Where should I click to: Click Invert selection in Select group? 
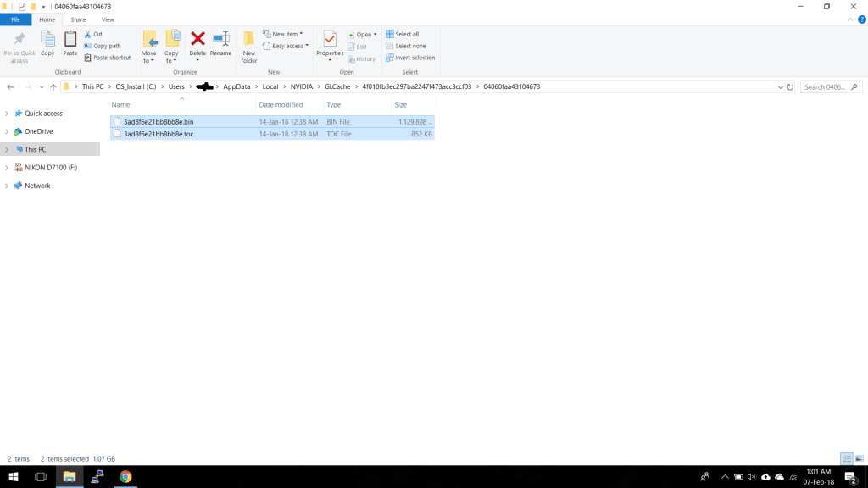point(410,58)
